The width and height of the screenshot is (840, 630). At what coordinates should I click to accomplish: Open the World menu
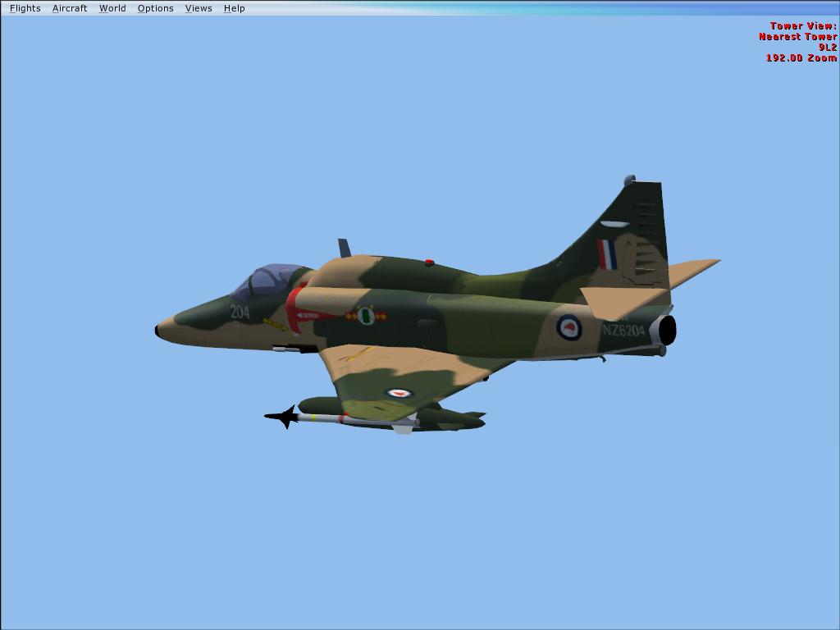(112, 8)
